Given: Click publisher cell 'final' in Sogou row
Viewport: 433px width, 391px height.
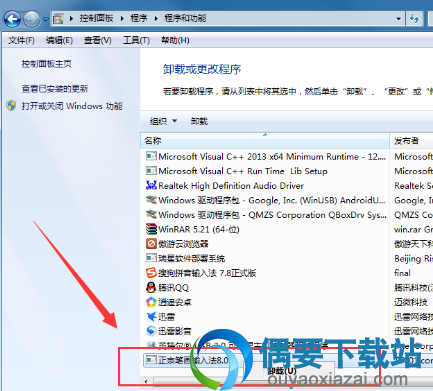Looking at the screenshot, I should (x=402, y=273).
